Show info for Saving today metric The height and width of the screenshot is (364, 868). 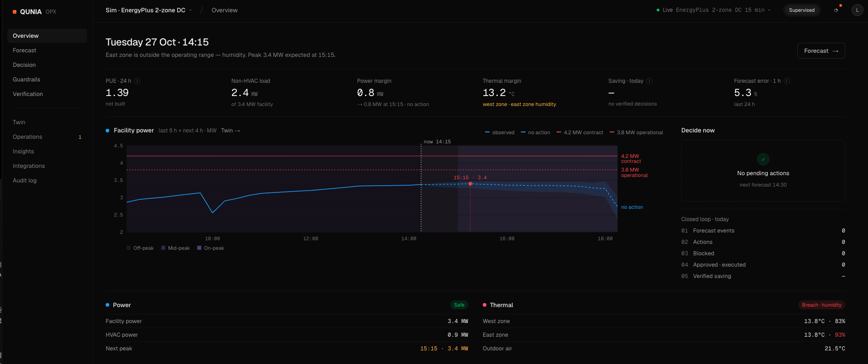[x=649, y=81]
